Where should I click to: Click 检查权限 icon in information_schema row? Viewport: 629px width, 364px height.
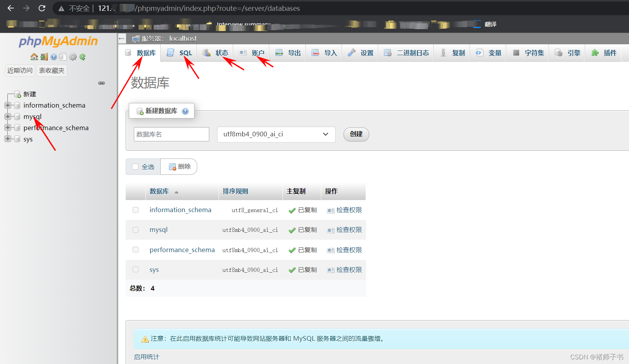tap(331, 211)
